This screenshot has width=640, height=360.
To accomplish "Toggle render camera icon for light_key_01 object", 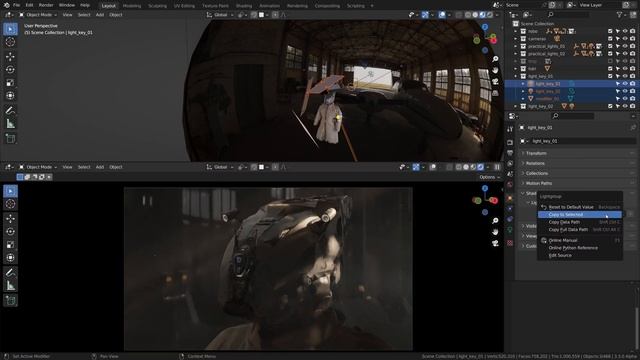I will 632,84.
